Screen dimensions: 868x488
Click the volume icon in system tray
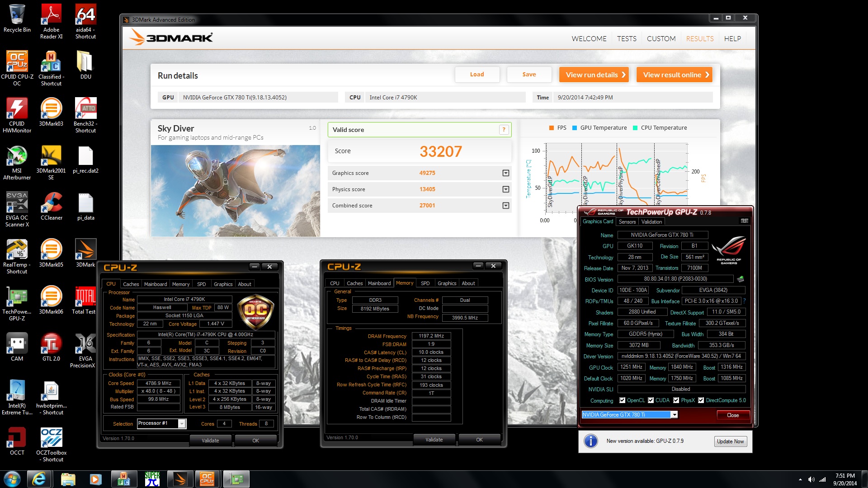point(811,479)
